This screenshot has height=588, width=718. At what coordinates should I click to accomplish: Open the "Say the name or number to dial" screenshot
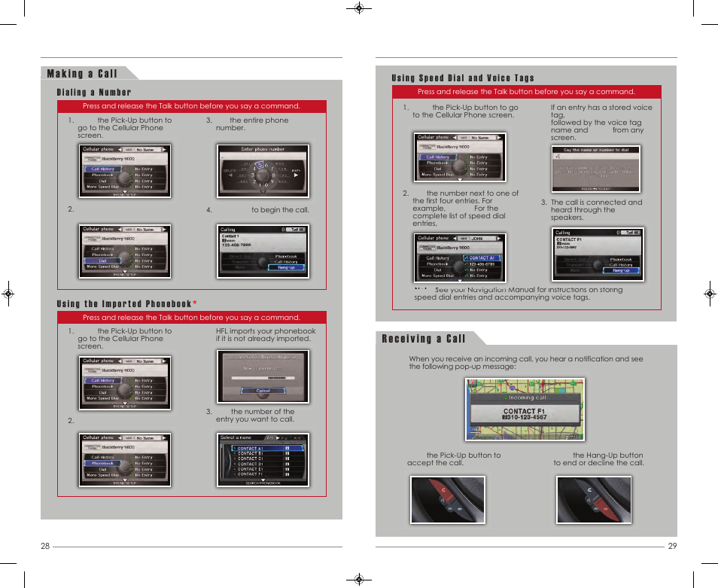tap(596, 169)
